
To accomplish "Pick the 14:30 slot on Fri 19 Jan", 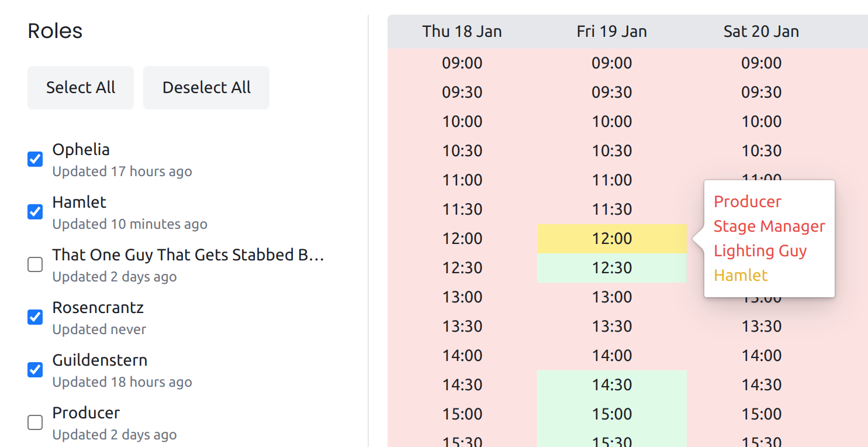I will tap(611, 385).
